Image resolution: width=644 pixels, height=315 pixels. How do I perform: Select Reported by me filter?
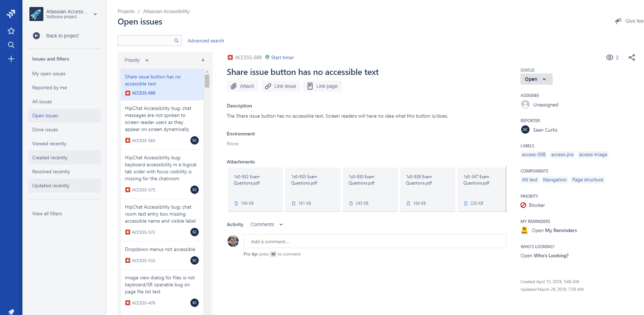(64, 87)
